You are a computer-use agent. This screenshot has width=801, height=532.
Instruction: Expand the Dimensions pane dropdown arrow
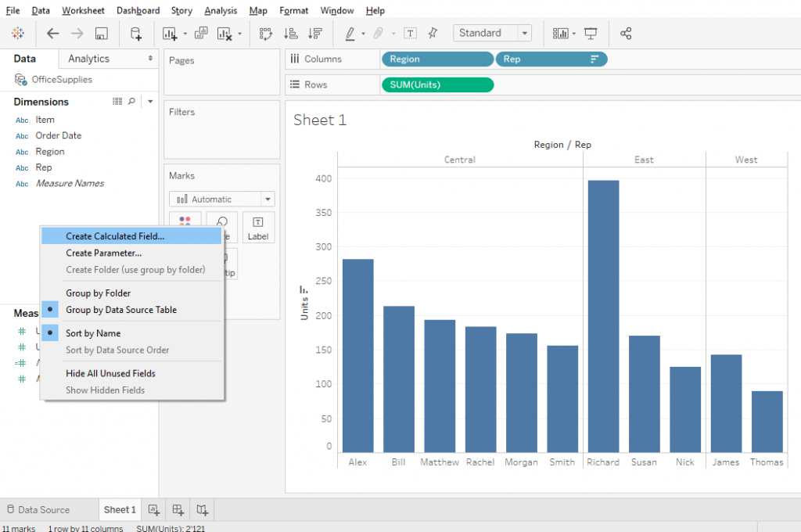[x=149, y=102]
